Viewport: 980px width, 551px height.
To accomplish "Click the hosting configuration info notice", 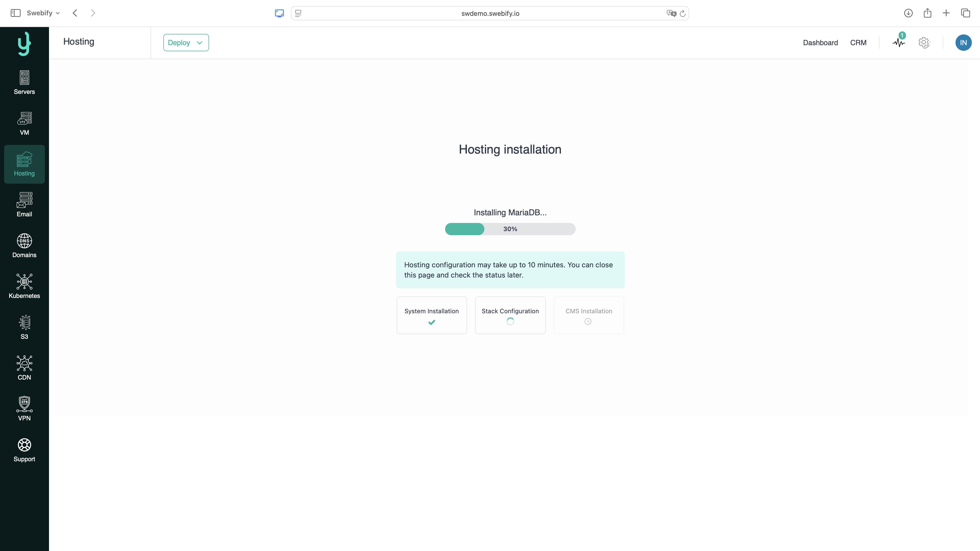I will [x=510, y=270].
